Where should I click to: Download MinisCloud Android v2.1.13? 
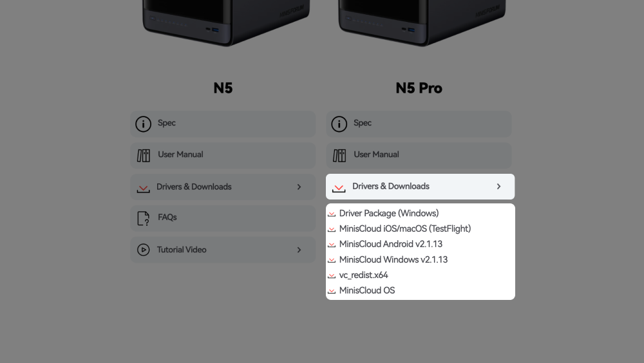click(390, 244)
